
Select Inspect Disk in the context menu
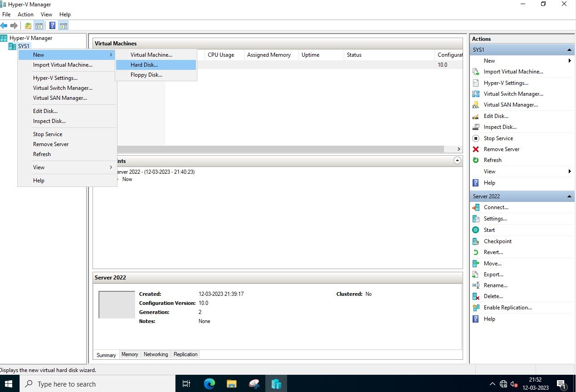(x=67, y=121)
